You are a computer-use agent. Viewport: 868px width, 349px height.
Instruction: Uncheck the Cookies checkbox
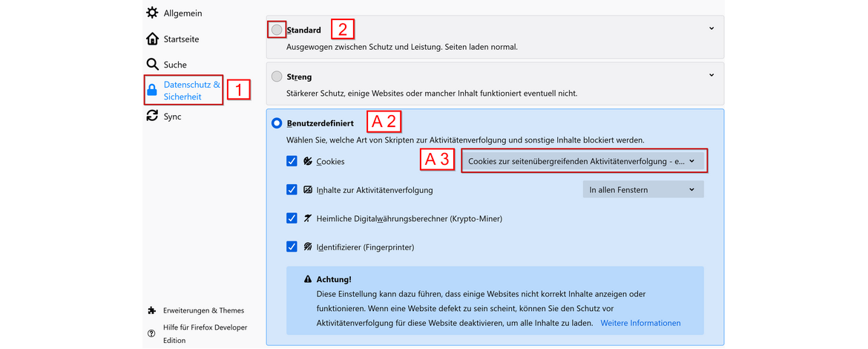click(x=292, y=161)
